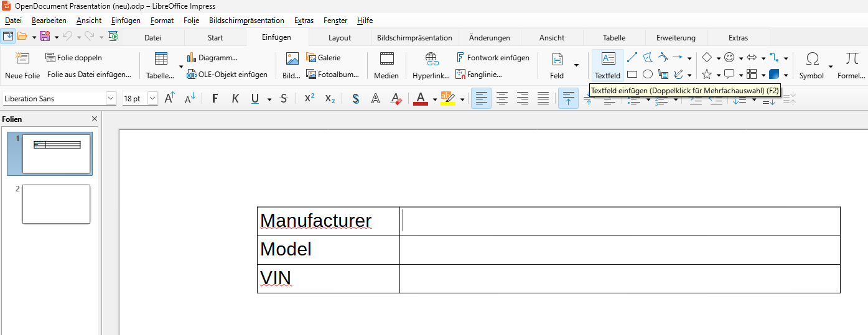868x335 pixels.
Task: Click the Symbol omega icon
Action: (812, 59)
